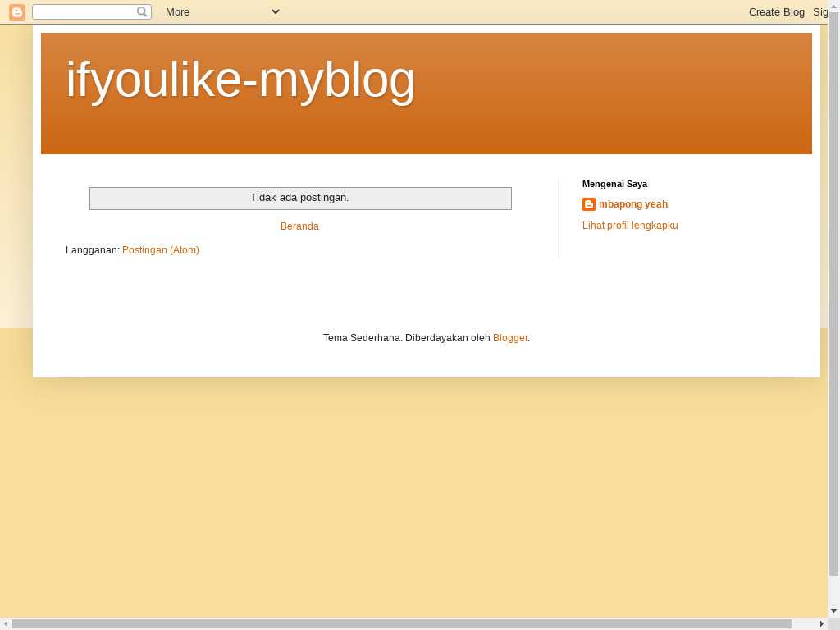The height and width of the screenshot is (630, 840).
Task: Click the horizontal scrollbar left arrow
Action: click(x=6, y=623)
